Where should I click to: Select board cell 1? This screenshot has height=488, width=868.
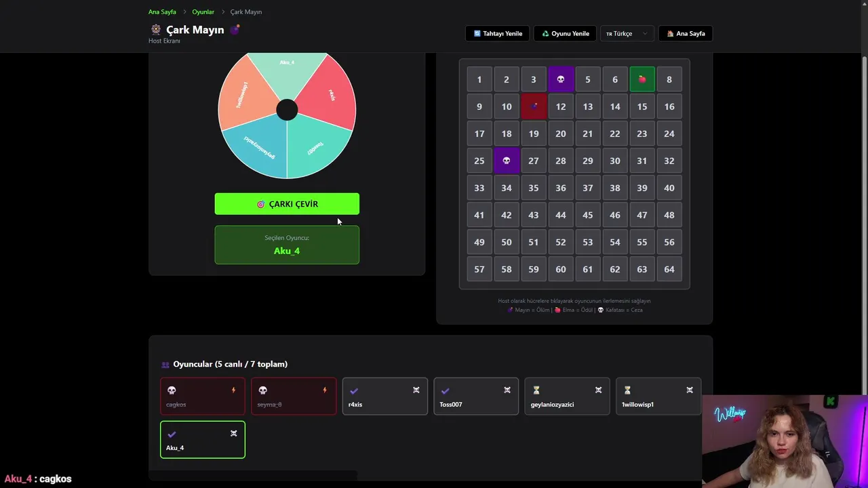pos(479,79)
